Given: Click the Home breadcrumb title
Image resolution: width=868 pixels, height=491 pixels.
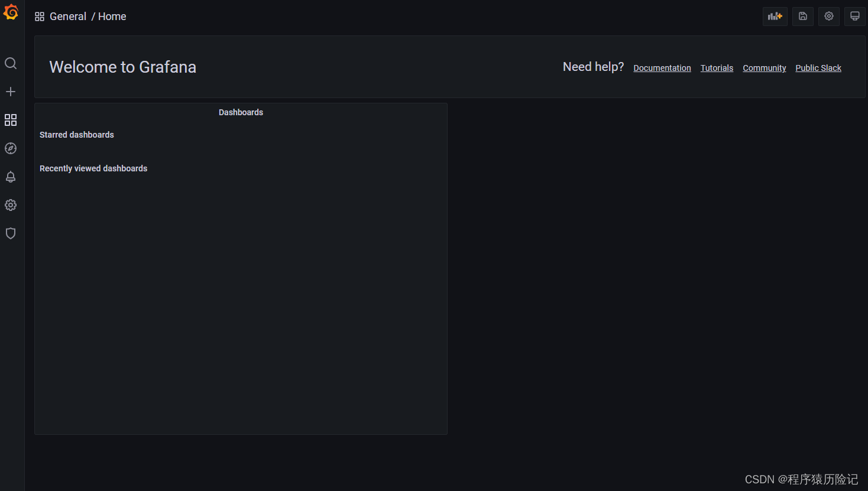Looking at the screenshot, I should (112, 17).
